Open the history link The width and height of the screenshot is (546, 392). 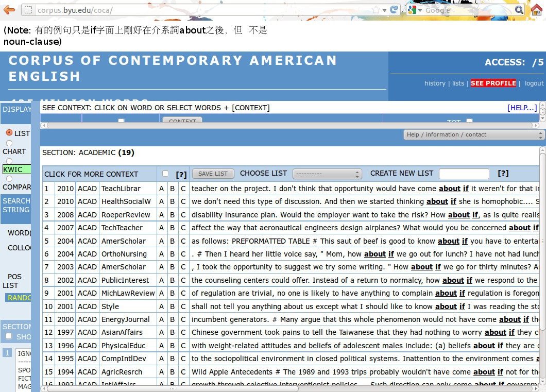tap(435, 83)
